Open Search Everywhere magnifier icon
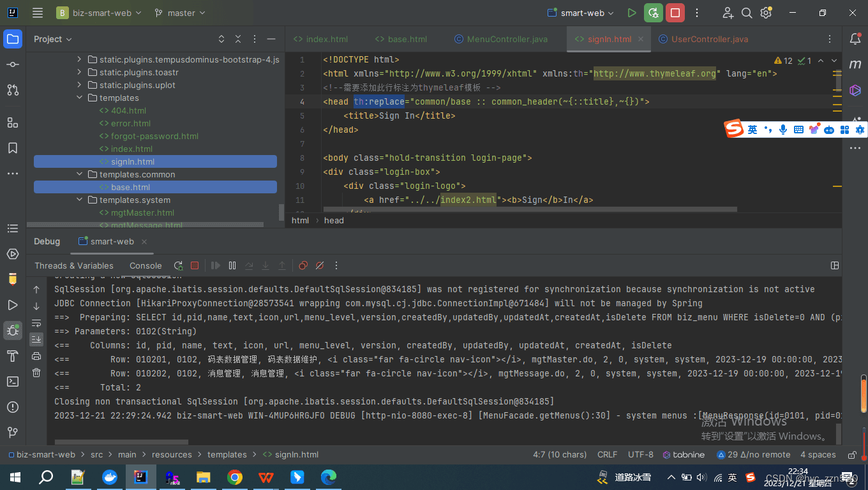This screenshot has width=868, height=490. coord(747,12)
